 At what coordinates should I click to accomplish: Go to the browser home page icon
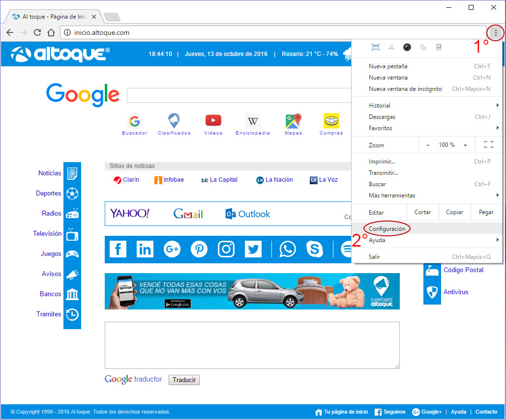pyautogui.click(x=51, y=32)
